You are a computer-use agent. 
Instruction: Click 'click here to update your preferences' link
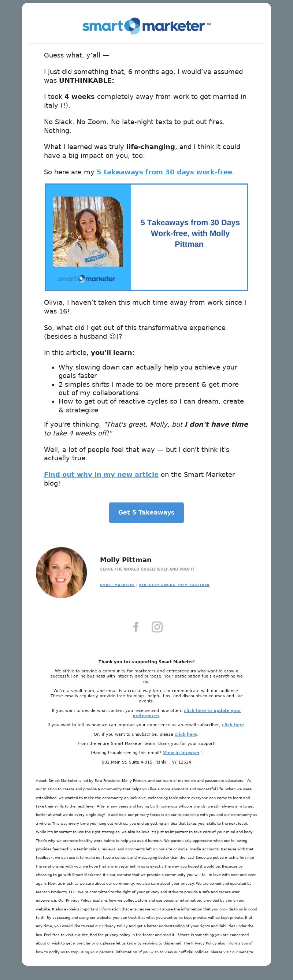coord(187,713)
